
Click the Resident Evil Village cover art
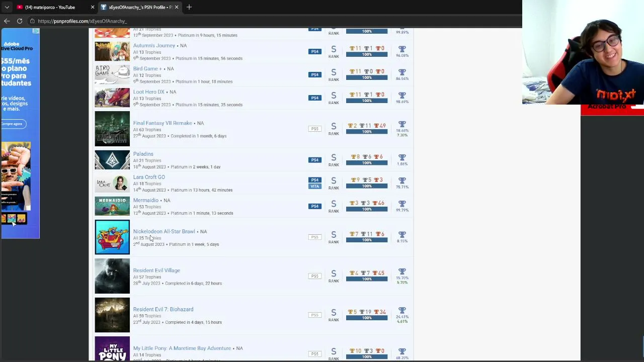[x=112, y=276]
